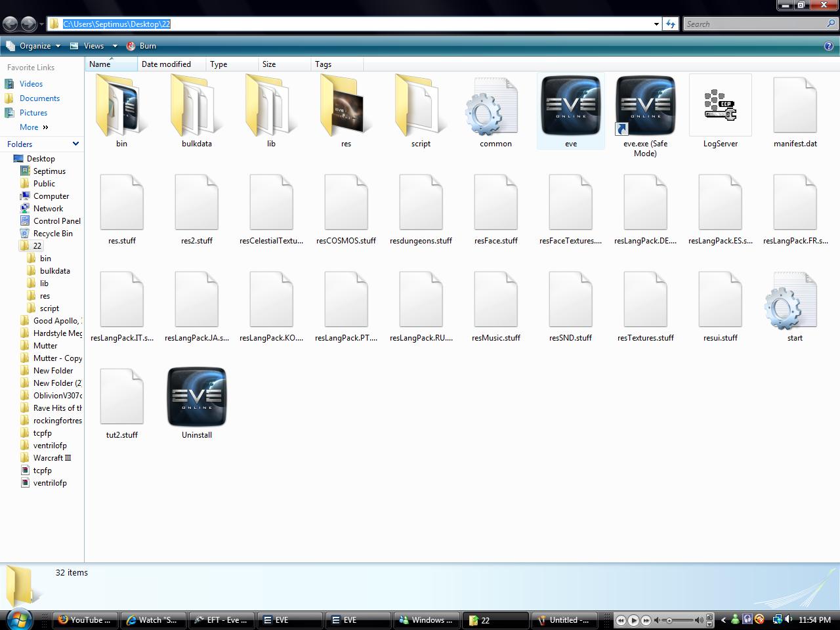Click the media player Play button
This screenshot has width=840, height=630.
633,619
